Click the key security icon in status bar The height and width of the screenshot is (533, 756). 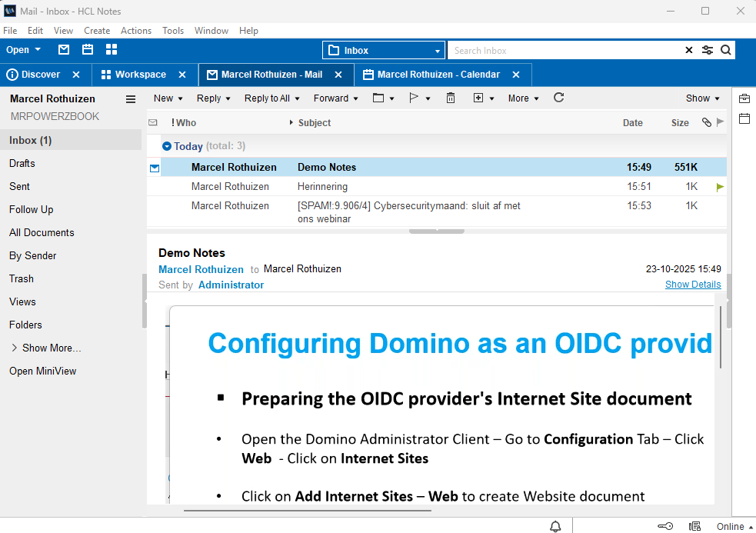665,526
